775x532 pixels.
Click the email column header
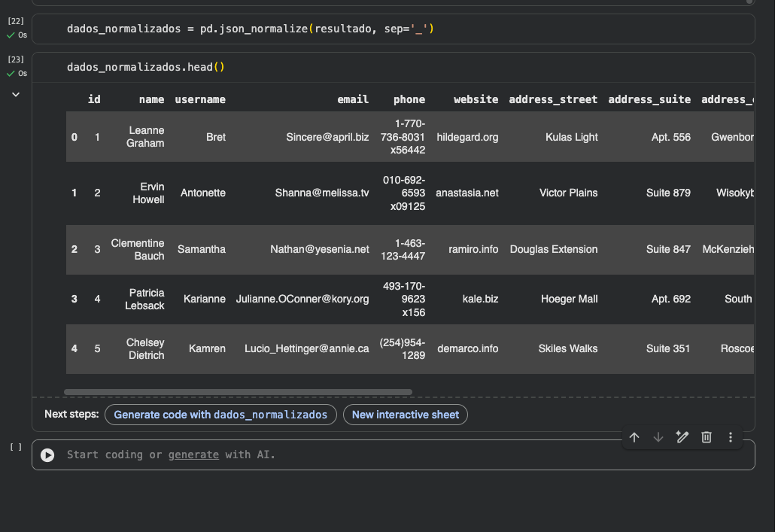[353, 99]
